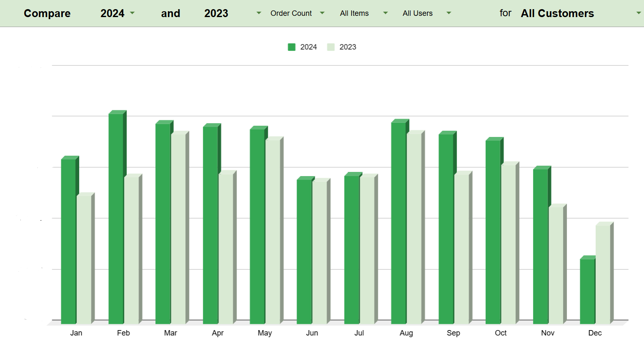
Task: Expand the Order Count metric dropdown arrow
Action: coord(322,13)
